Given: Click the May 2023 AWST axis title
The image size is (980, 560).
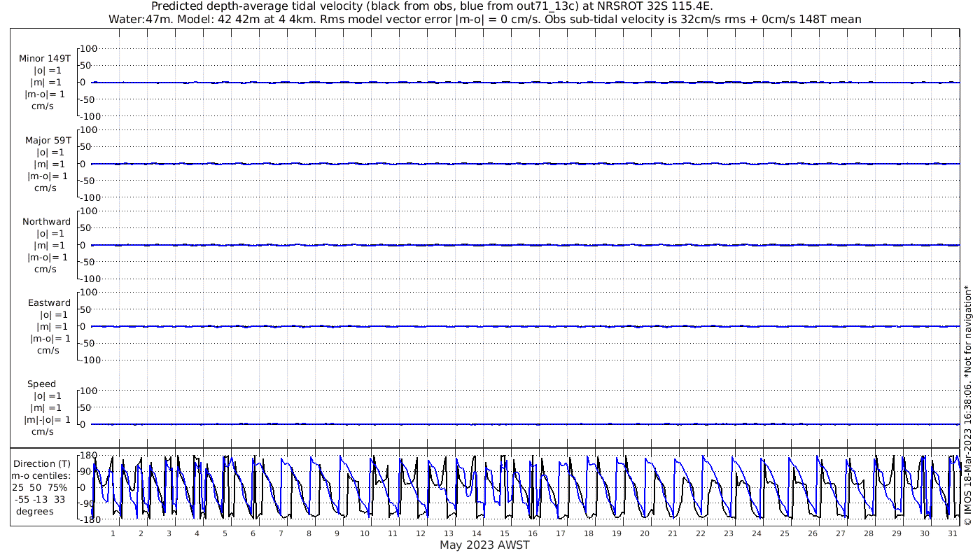Looking at the screenshot, I should click(x=484, y=545).
